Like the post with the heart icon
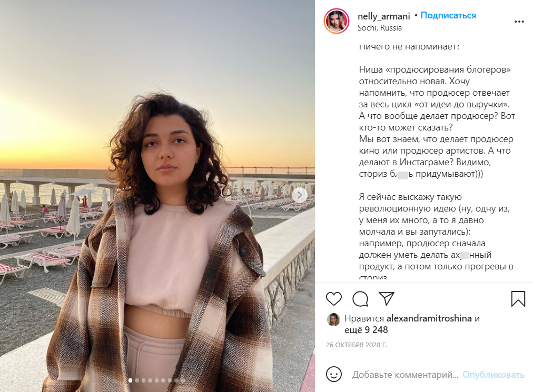 (334, 299)
